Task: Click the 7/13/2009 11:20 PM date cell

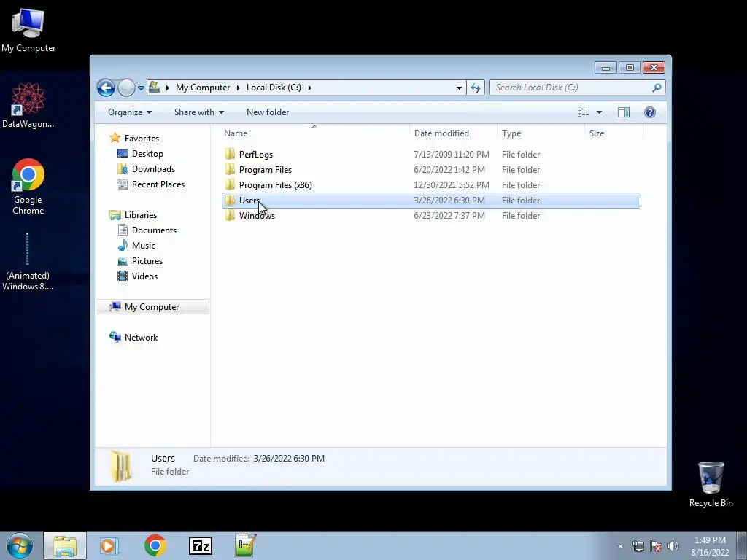Action: point(452,155)
